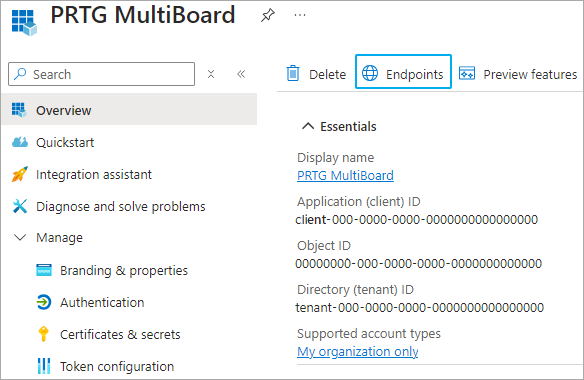Viewport: 584px width, 380px height.
Task: Clear the search box with the X icon
Action: coord(211,74)
